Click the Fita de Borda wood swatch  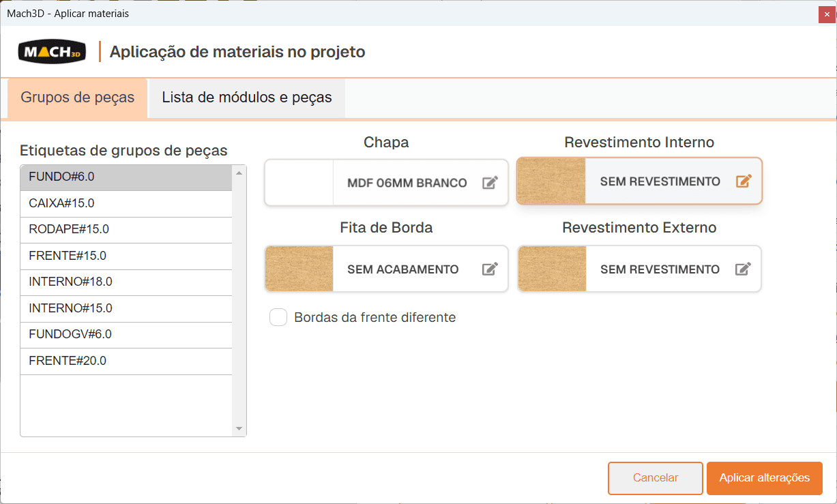[x=299, y=269]
